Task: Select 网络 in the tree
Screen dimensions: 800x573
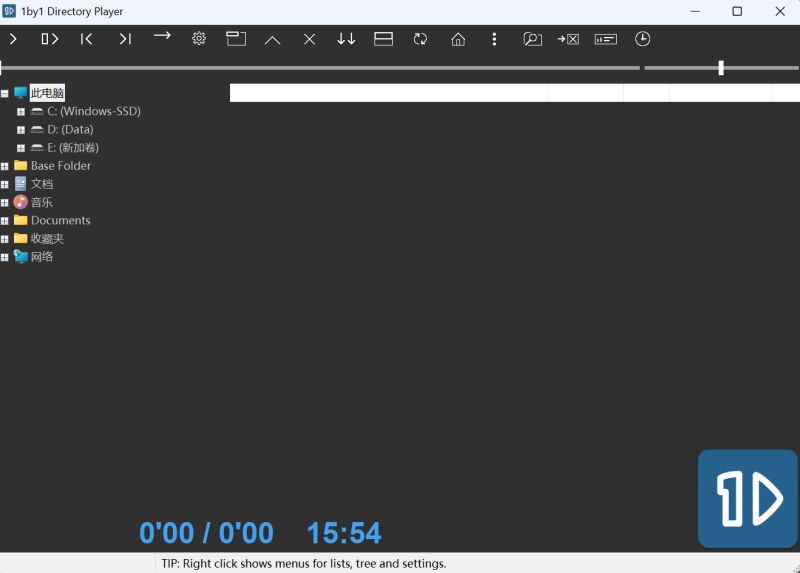Action: (42, 257)
